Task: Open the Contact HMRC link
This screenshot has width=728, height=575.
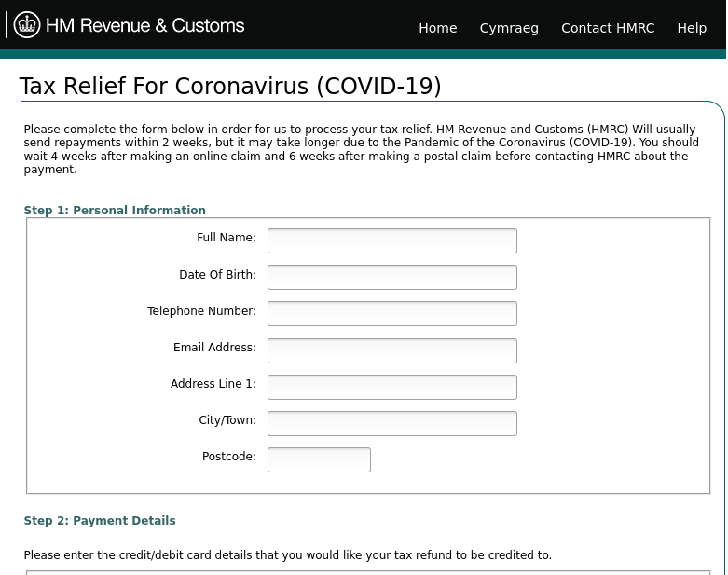Action: (608, 28)
